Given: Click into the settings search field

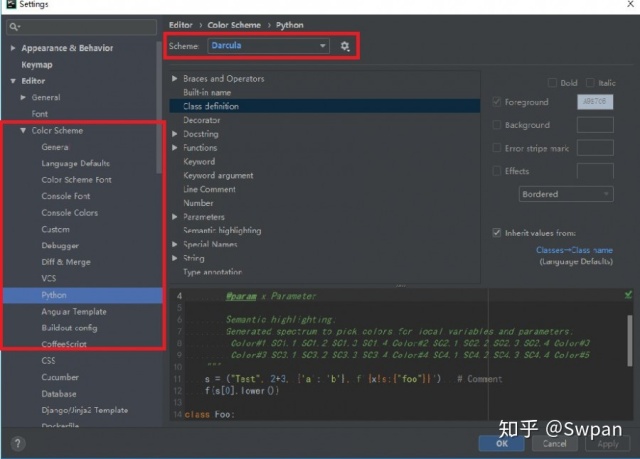Looking at the screenshot, I should click(82, 27).
